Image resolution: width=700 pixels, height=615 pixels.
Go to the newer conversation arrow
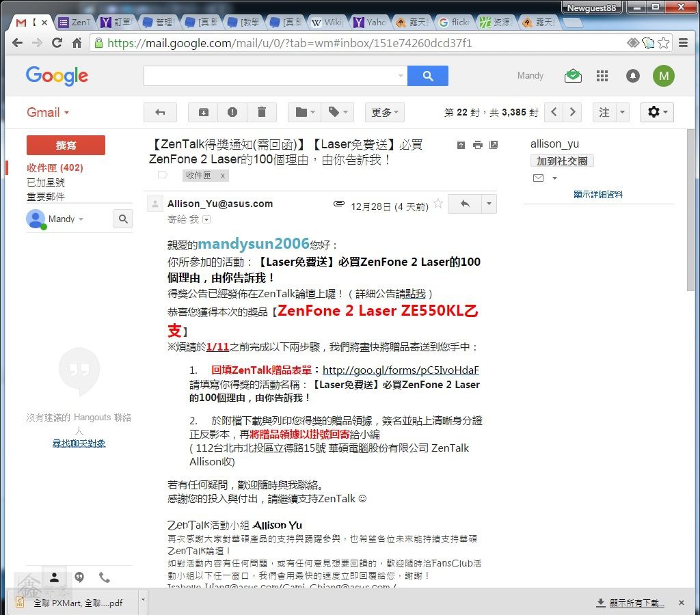click(554, 112)
